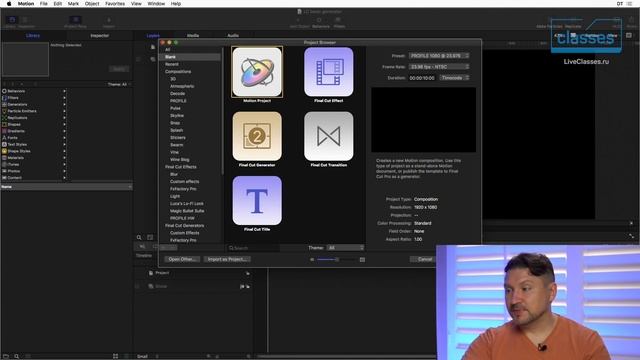Click the Materials category icon in Library
640x360 pixels.
click(x=4, y=158)
